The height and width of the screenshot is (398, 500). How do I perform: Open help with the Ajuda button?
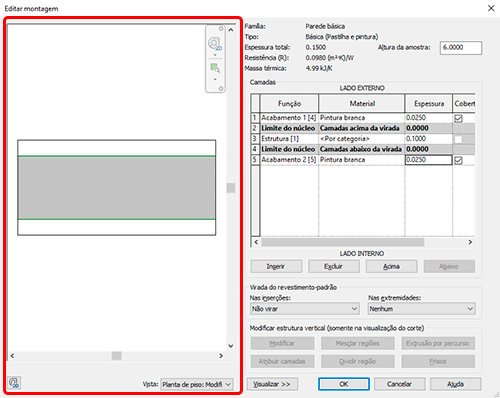[455, 384]
